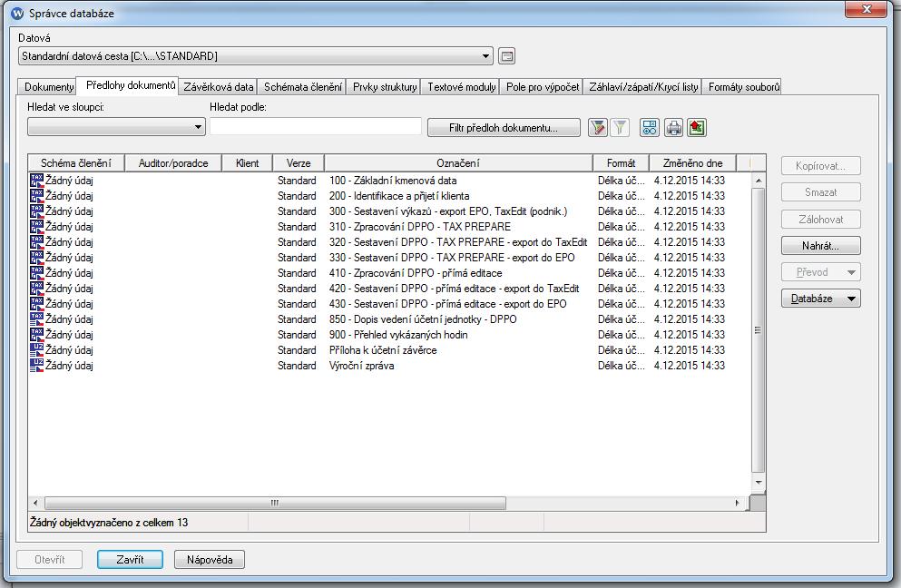
Task: Click the browse icon beside the data path
Action: [506, 55]
